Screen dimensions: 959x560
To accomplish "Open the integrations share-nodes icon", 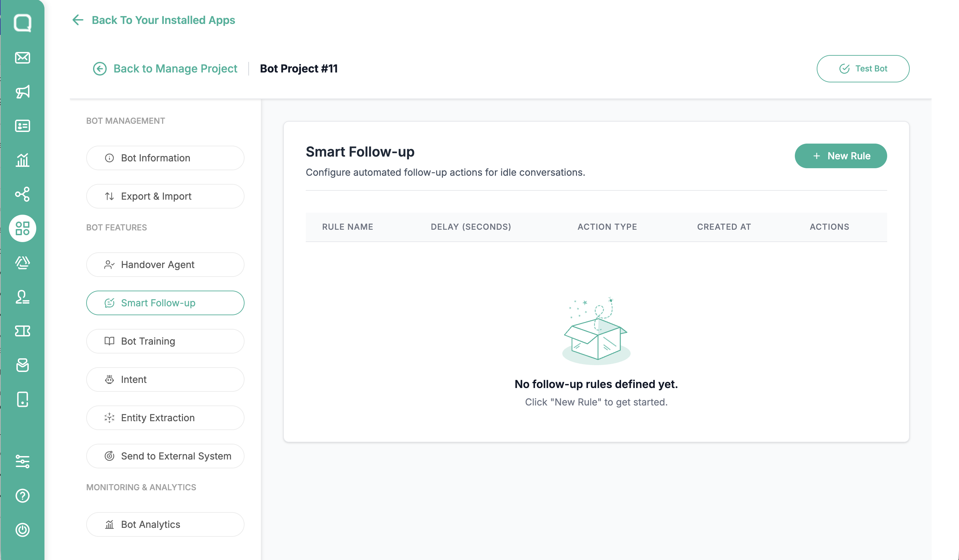I will point(23,194).
